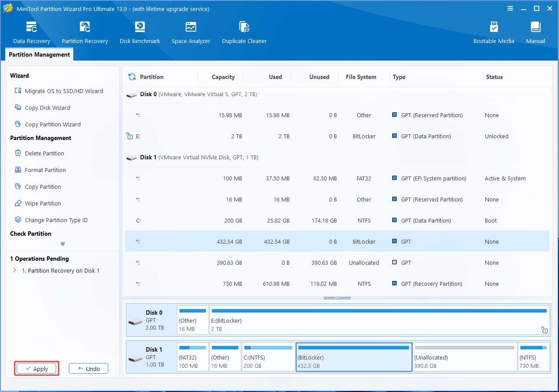This screenshot has width=559, height=392.
Task: Open Disk Benchmark
Action: coord(140,33)
